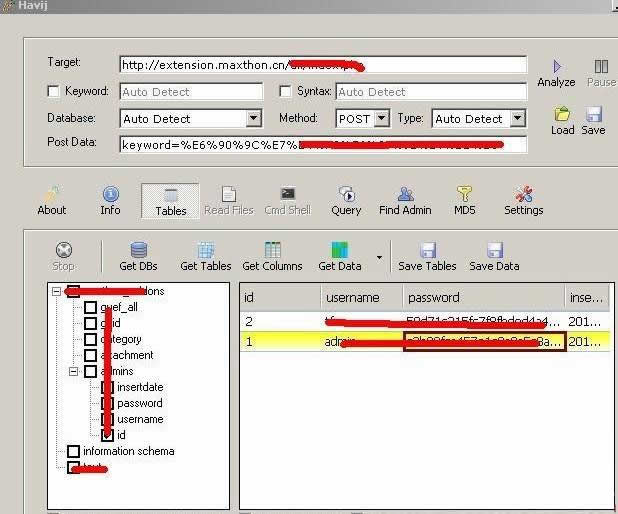Screen dimensions: 618x514
Task: Enable the Keyword checkbox
Action: pos(54,92)
